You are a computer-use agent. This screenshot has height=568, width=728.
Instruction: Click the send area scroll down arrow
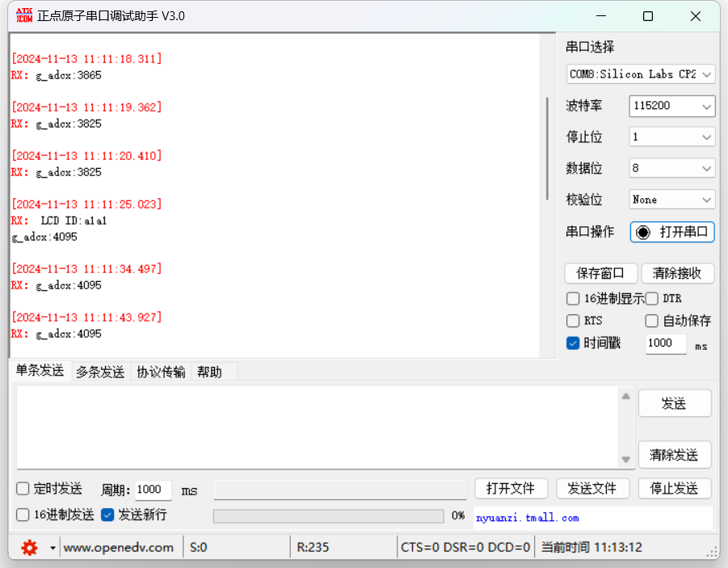(626, 459)
